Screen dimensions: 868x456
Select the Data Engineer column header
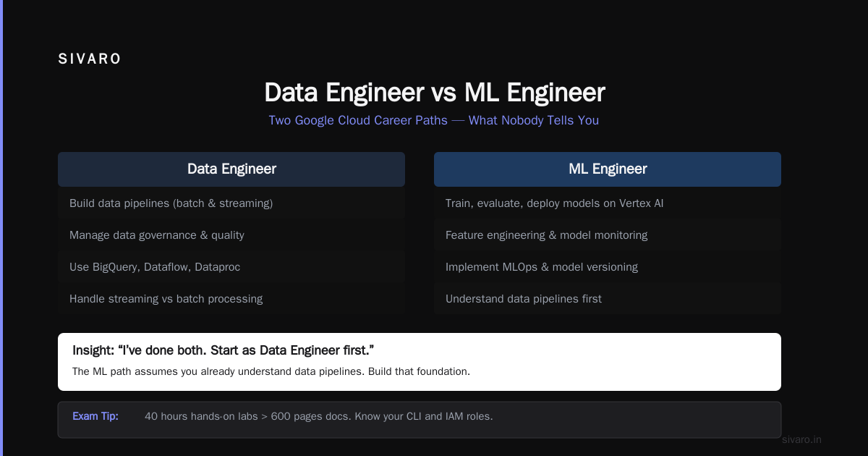tap(231, 169)
